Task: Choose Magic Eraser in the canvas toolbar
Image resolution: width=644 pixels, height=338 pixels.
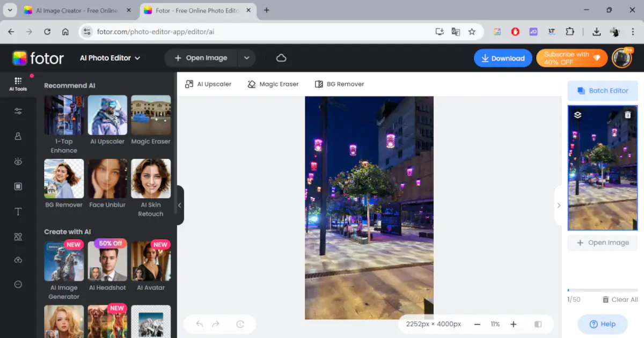Action: pos(273,84)
